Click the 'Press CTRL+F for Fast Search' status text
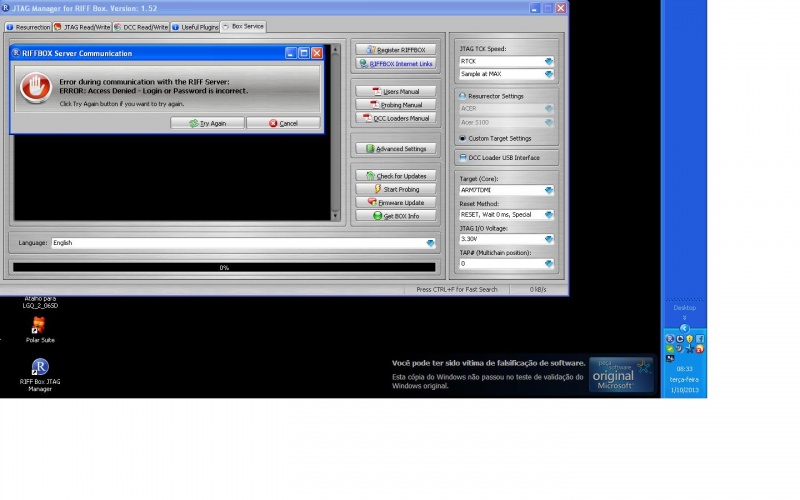Screen dimensions: 800x500 457,289
